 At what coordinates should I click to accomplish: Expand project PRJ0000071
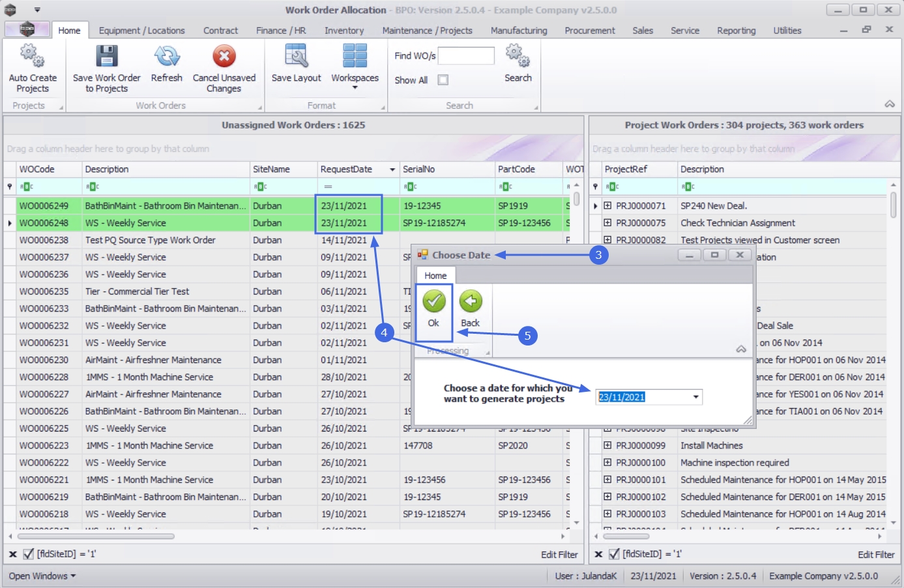click(x=607, y=205)
